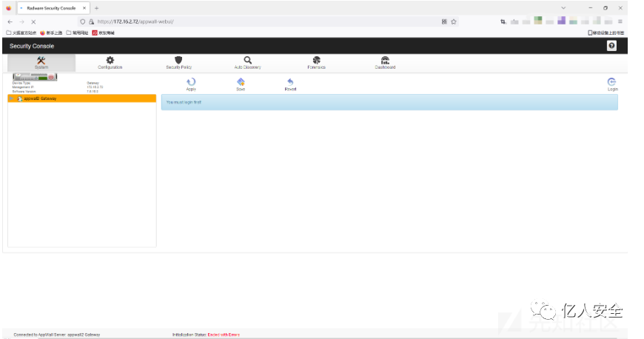Click the padlock site information icon

tap(91, 21)
